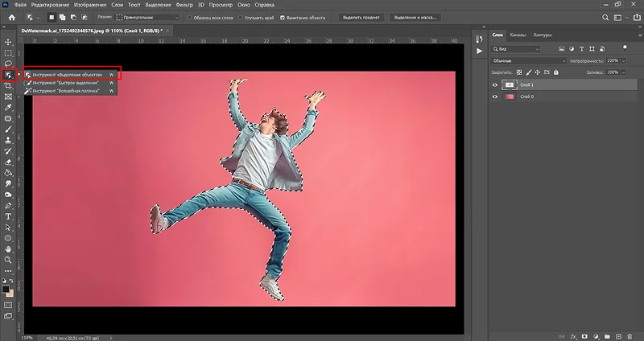Select the Pen tool

pyautogui.click(x=8, y=206)
